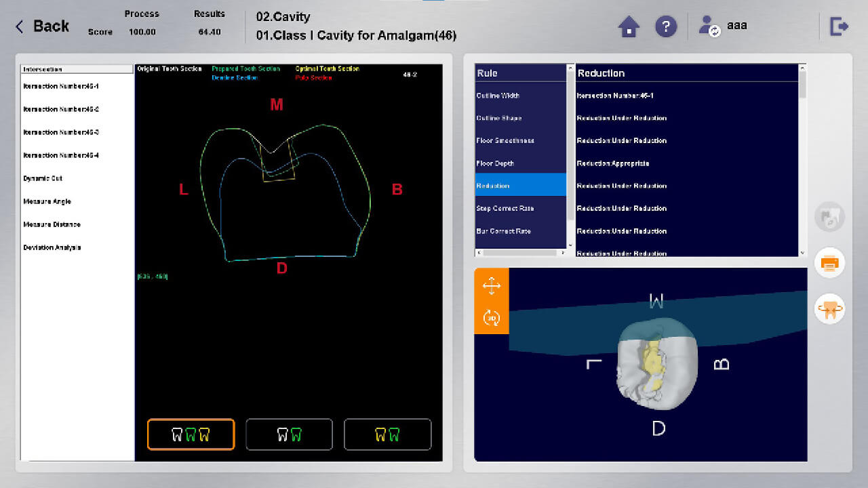This screenshot has height=488, width=868.
Task: Click the Reduction panel scrollbar thumb
Action: point(803,84)
